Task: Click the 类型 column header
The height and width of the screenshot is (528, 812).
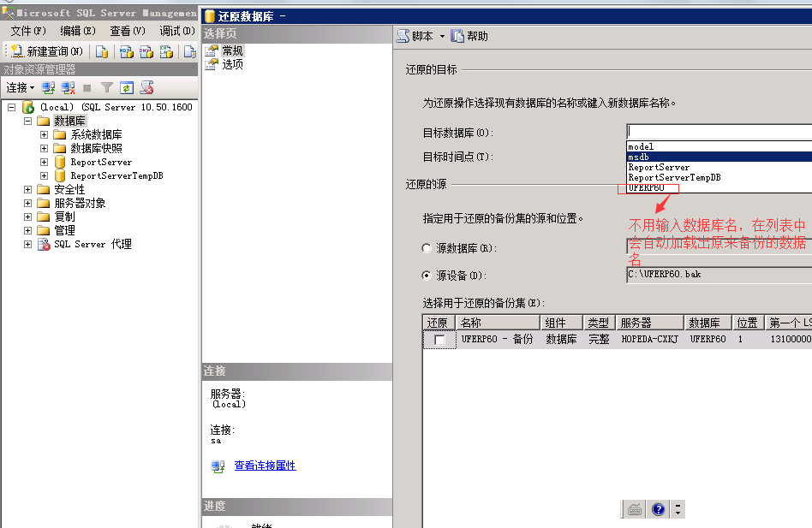Action: click(x=599, y=323)
